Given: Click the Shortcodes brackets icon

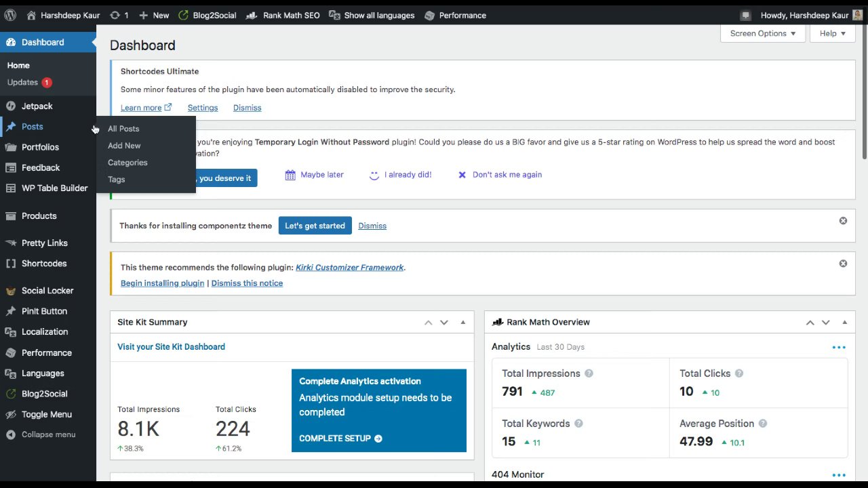Looking at the screenshot, I should click(11, 263).
